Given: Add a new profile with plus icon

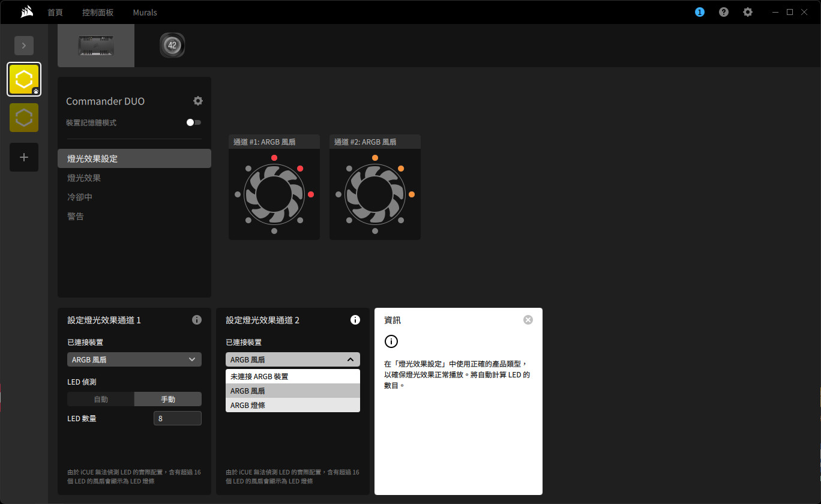Looking at the screenshot, I should (x=24, y=157).
